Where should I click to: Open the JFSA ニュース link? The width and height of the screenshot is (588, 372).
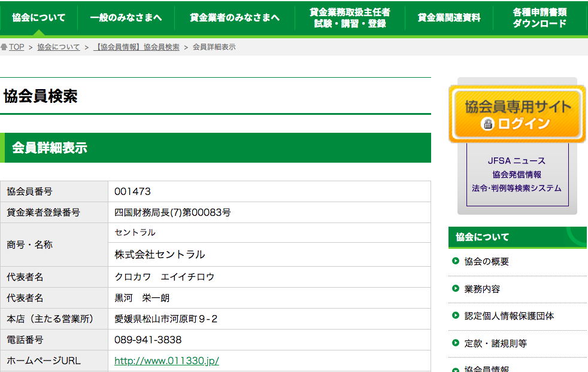[517, 161]
